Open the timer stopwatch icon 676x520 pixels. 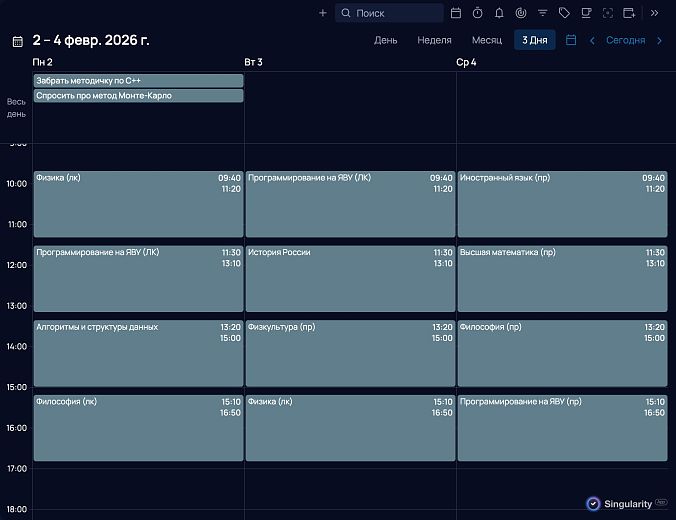click(477, 13)
